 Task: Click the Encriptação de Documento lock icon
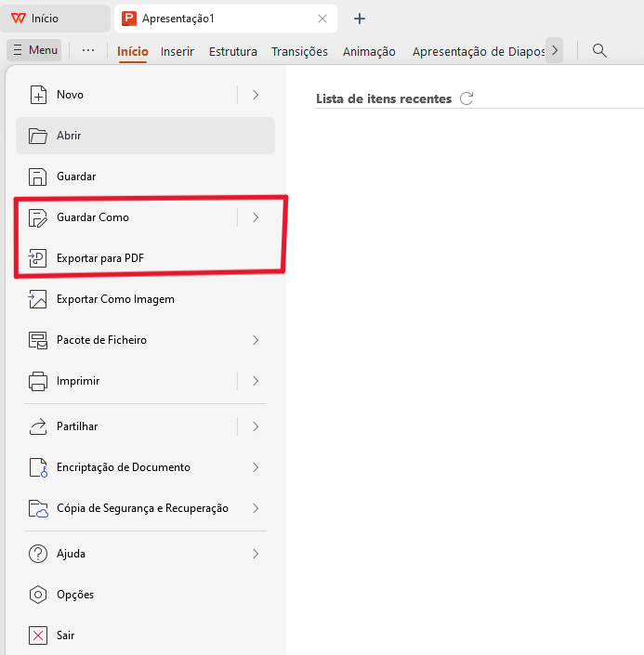tap(38, 467)
